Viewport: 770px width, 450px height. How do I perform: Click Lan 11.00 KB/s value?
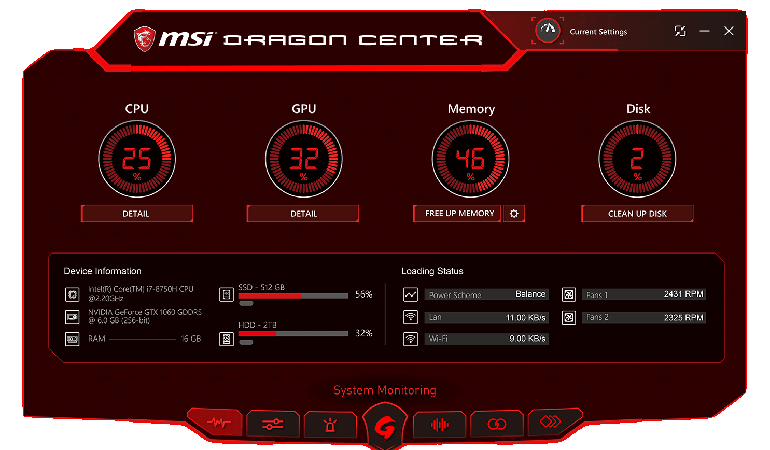525,317
